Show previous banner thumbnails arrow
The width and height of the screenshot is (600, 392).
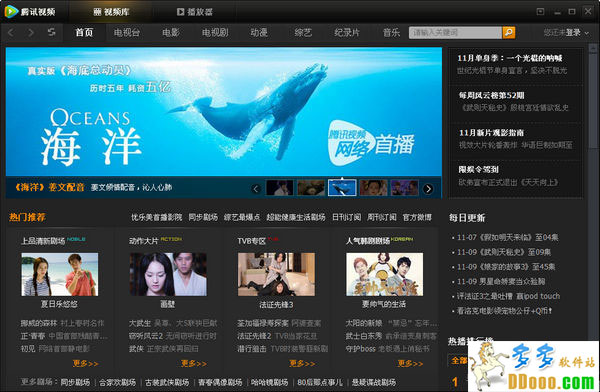tap(256, 188)
